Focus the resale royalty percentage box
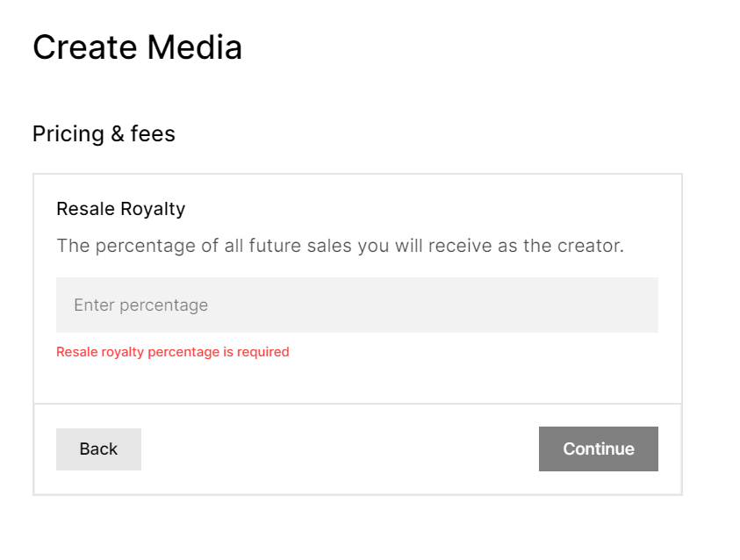 [x=356, y=305]
